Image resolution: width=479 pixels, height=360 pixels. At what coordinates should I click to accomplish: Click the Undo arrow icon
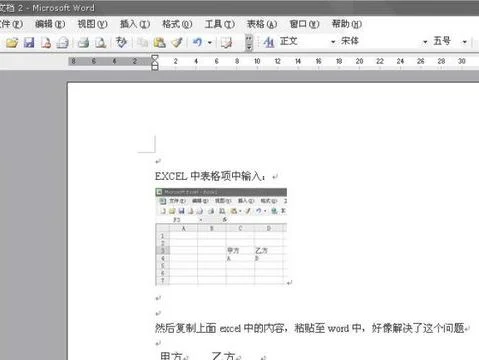tap(197, 42)
